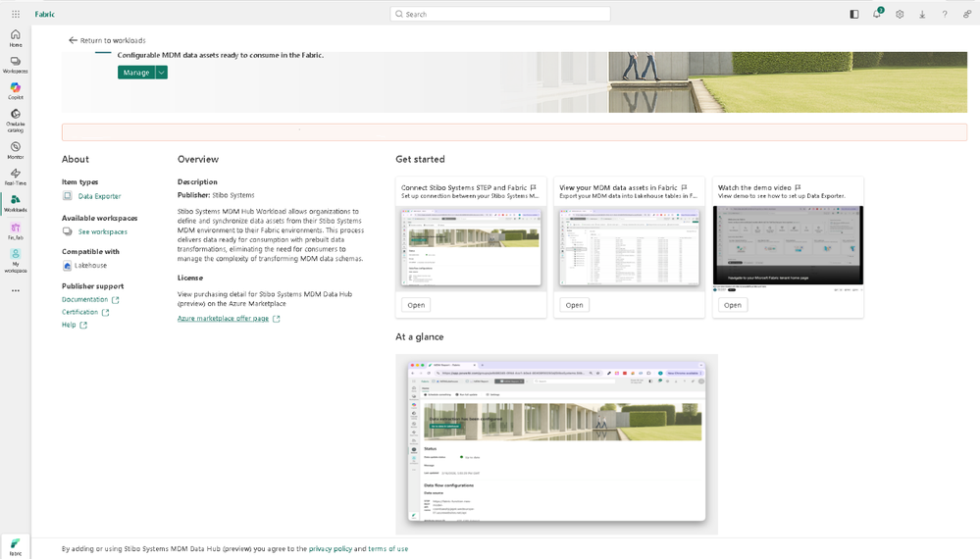Open Real-Time hub in the sidebar
This screenshot has height=559, width=980.
click(x=16, y=177)
